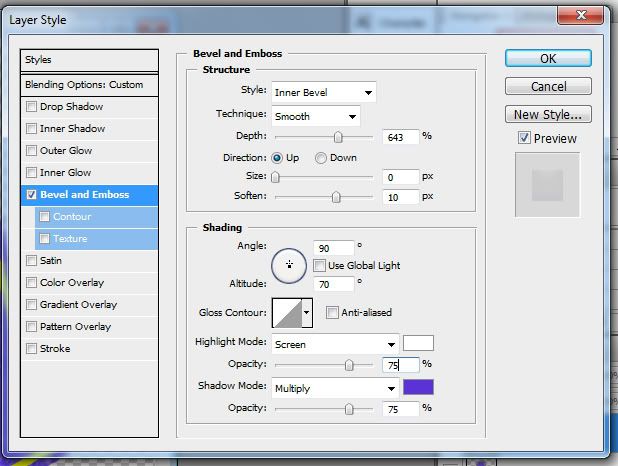Uncheck the Preview checkbox
This screenshot has height=466, width=618.
click(524, 138)
